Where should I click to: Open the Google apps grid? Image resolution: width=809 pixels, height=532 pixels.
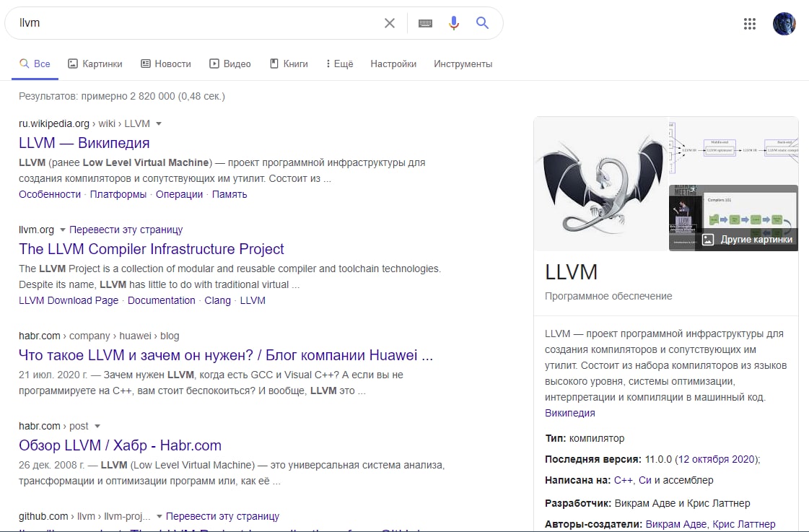(x=749, y=23)
